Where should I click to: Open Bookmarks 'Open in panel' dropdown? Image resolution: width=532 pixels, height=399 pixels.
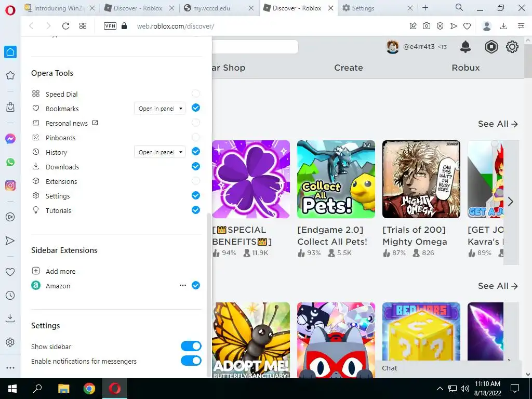click(x=160, y=109)
